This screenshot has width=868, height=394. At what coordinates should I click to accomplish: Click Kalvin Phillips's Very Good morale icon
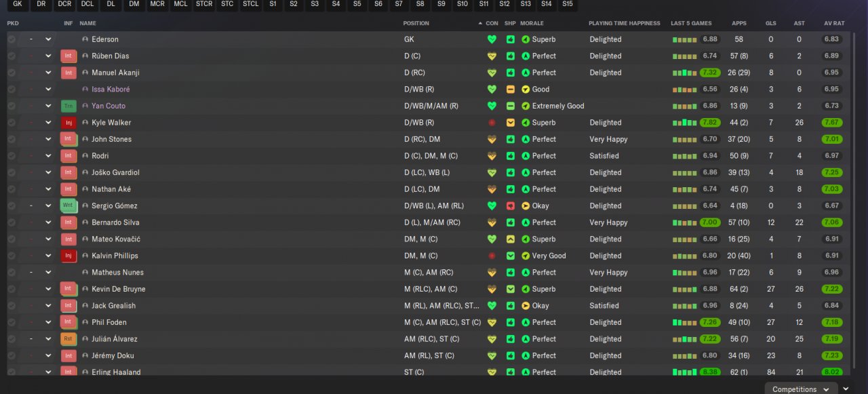[526, 256]
